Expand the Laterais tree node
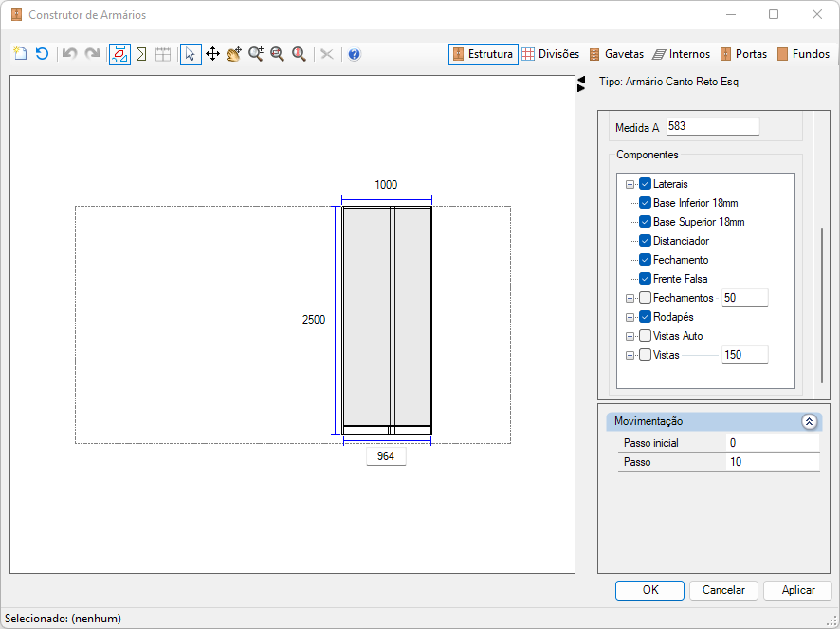This screenshot has width=840, height=629. 630,184
